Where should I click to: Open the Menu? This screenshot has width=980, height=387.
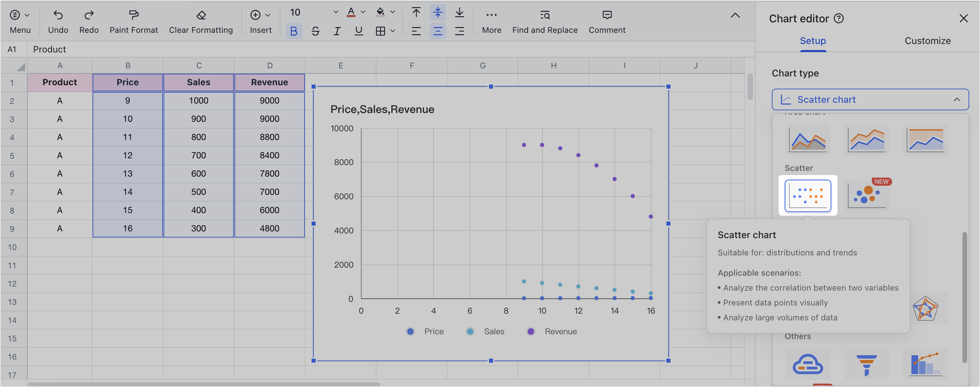coord(20,21)
